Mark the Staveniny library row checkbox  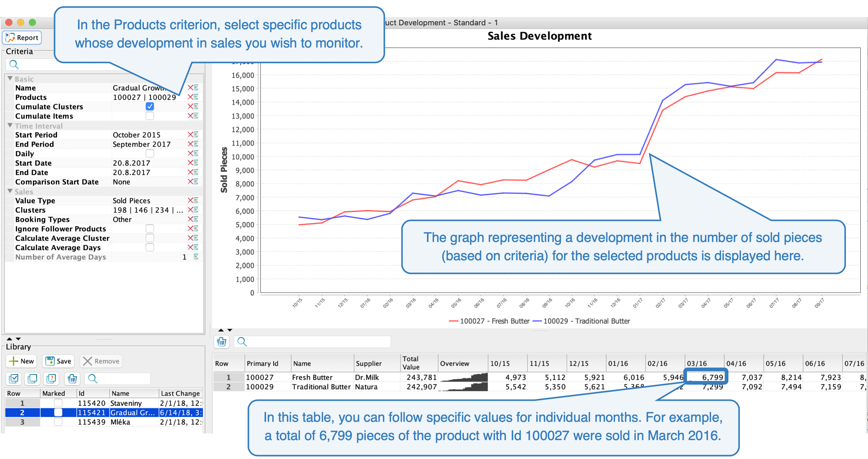58,403
